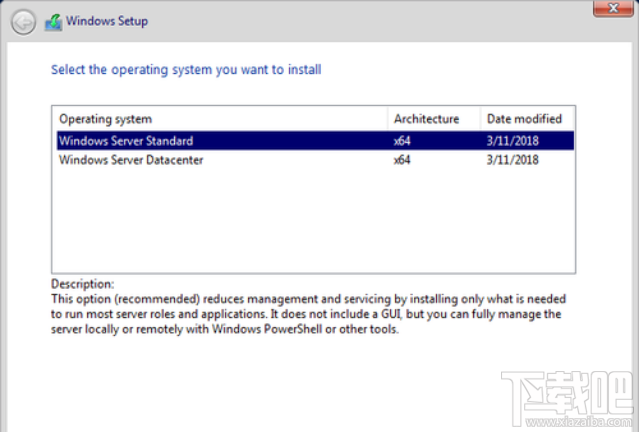Close the Windows Setup dialog

(x=613, y=8)
